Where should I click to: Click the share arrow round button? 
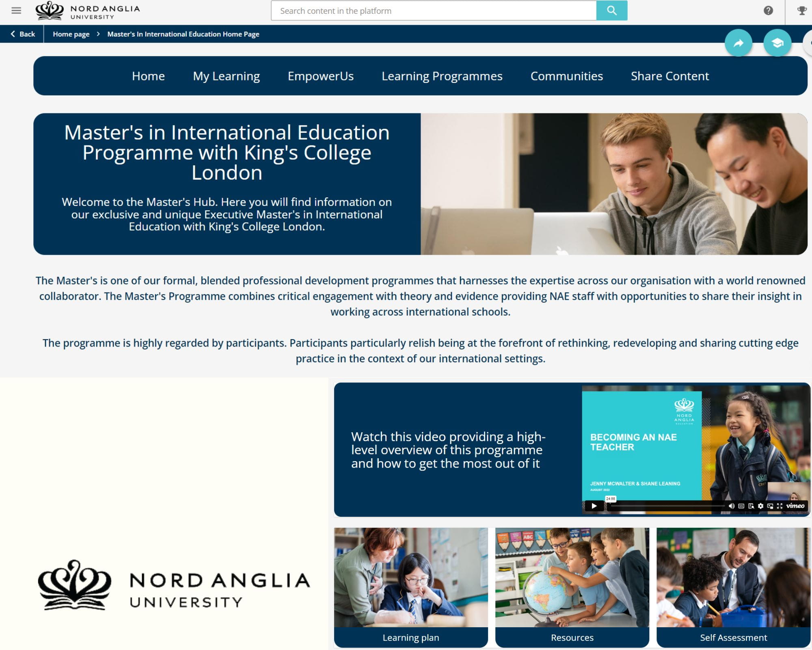tap(739, 43)
